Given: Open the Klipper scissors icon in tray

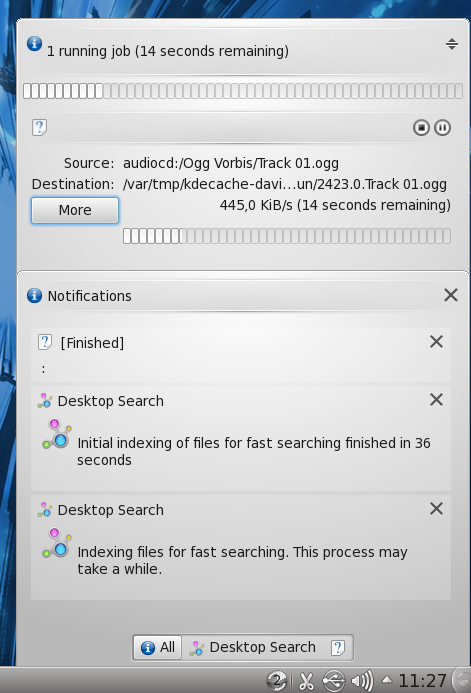Looking at the screenshot, I should point(306,681).
